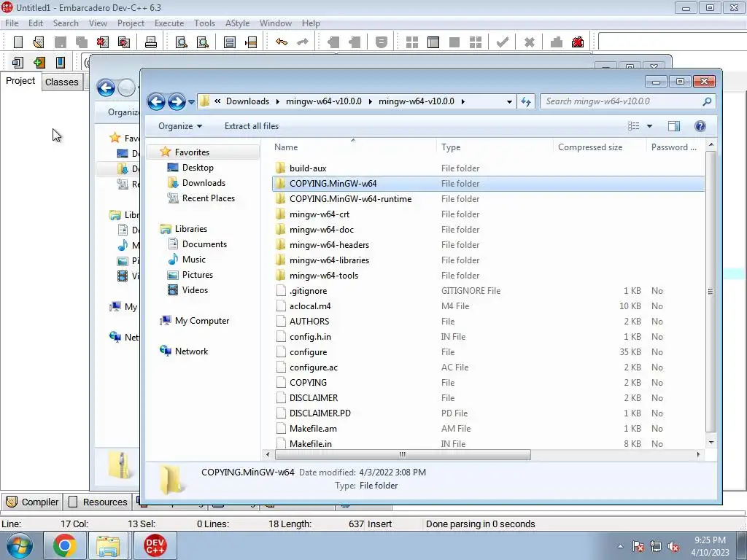Click the New file icon in Dev-C++ toolbar
Image resolution: width=747 pixels, height=560 pixels.
tap(18, 42)
